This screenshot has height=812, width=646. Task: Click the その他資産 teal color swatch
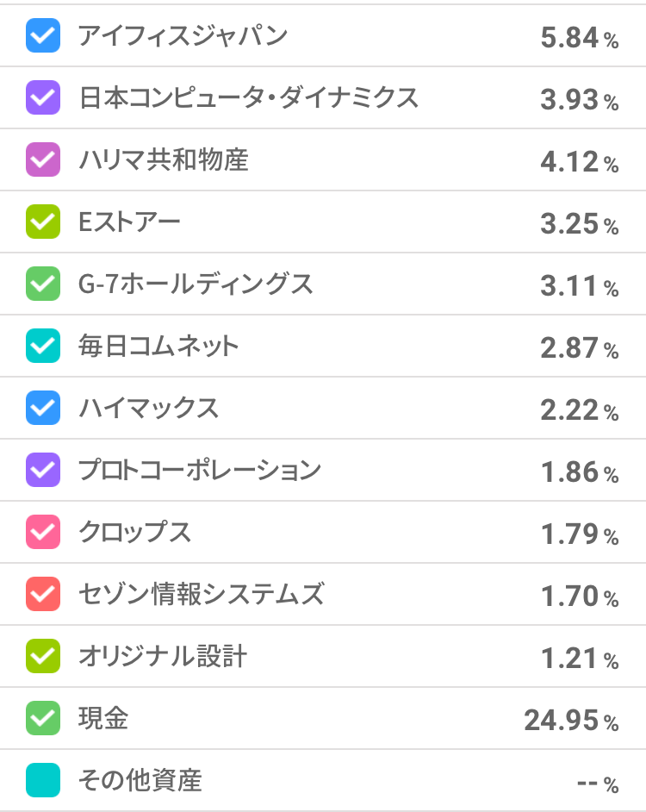click(43, 781)
